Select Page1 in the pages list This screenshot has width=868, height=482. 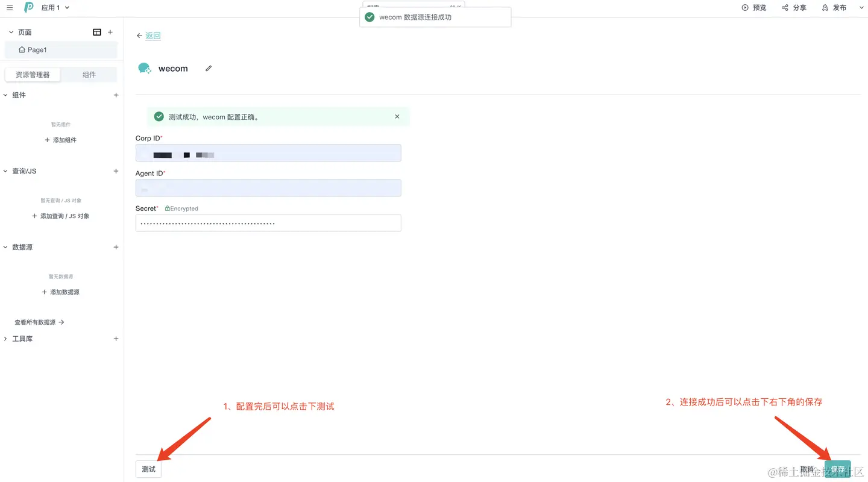pos(61,50)
